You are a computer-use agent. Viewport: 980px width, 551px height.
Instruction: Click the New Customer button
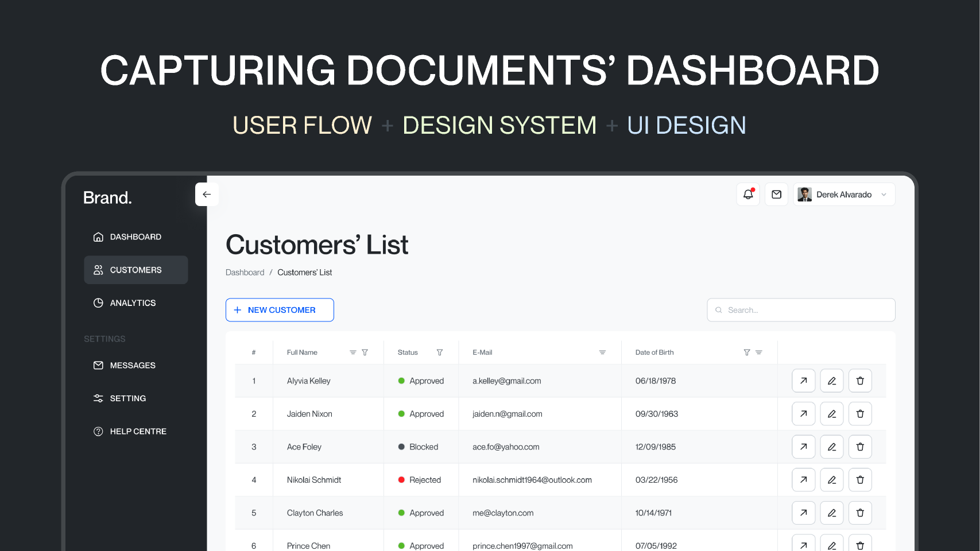280,310
